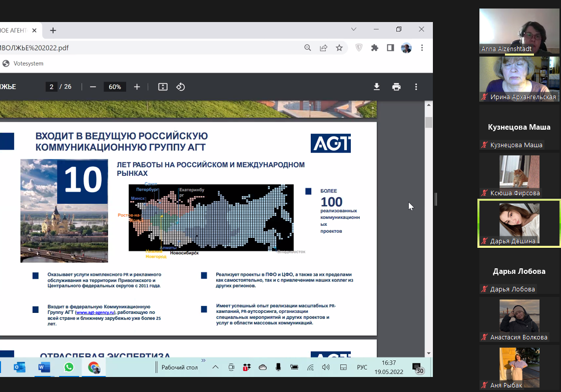Open the volume speaker icon

[326, 367]
